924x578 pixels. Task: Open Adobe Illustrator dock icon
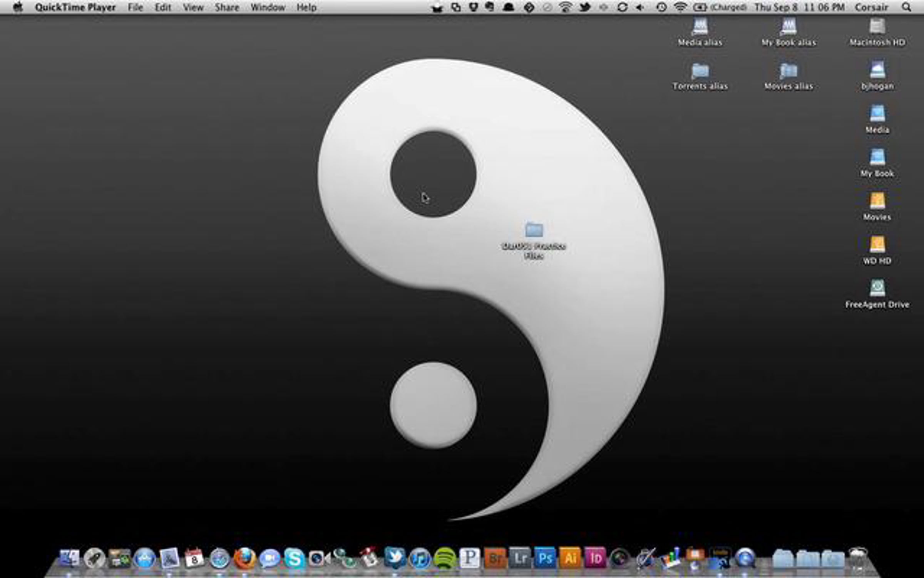(570, 558)
